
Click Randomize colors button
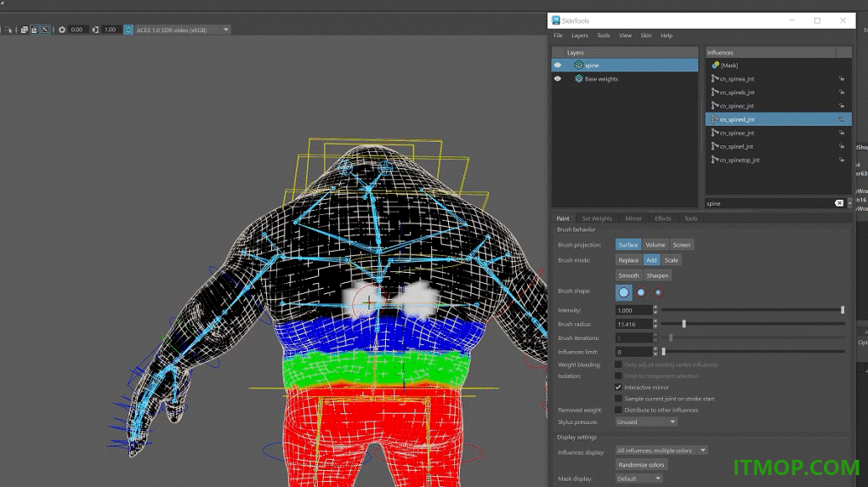tap(641, 465)
